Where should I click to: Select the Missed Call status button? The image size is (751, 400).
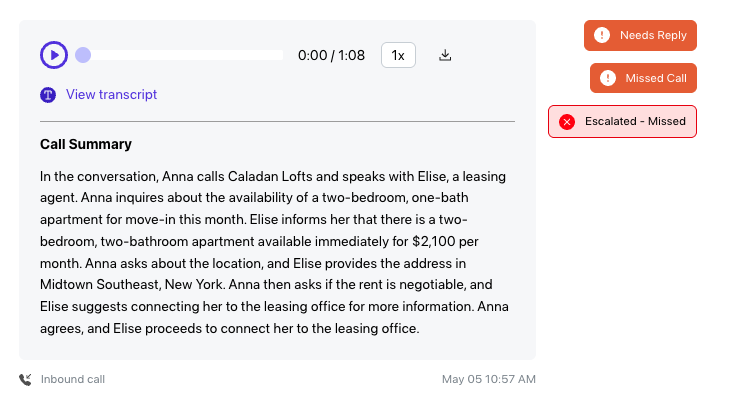pyautogui.click(x=643, y=78)
